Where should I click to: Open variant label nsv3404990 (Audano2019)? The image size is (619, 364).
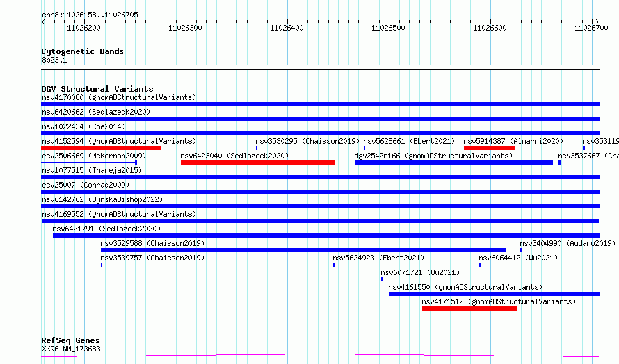pos(568,243)
